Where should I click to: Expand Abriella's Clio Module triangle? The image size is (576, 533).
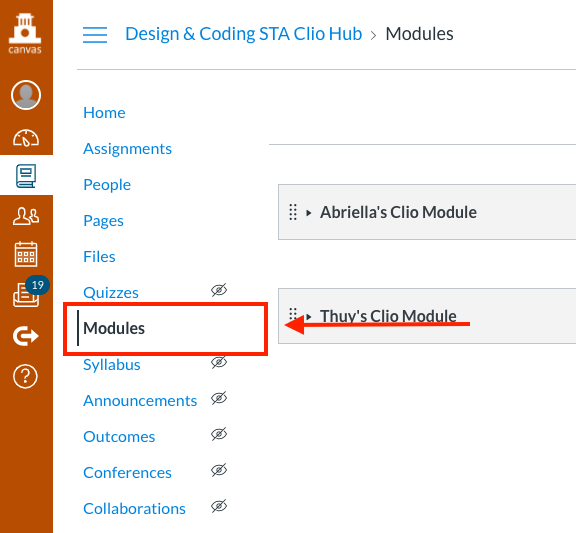coord(309,213)
